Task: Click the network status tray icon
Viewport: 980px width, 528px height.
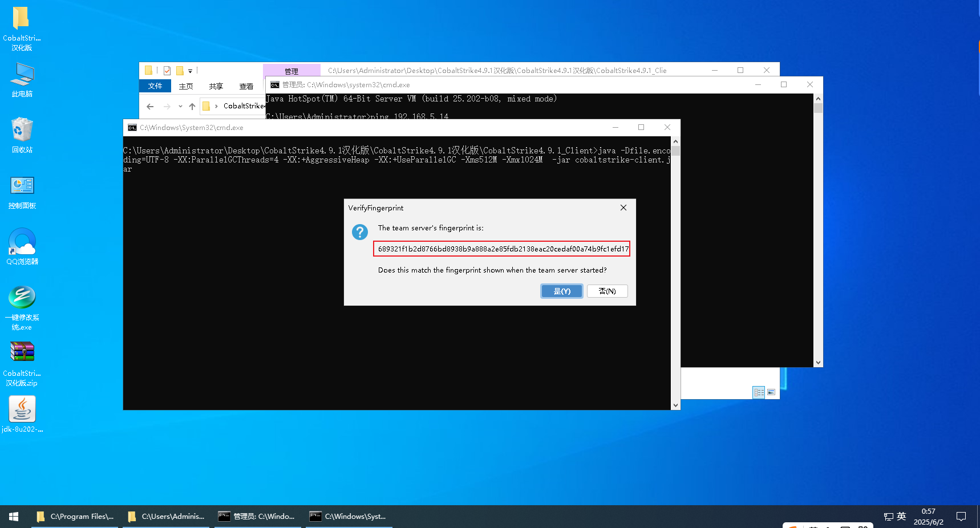Action: coord(889,517)
